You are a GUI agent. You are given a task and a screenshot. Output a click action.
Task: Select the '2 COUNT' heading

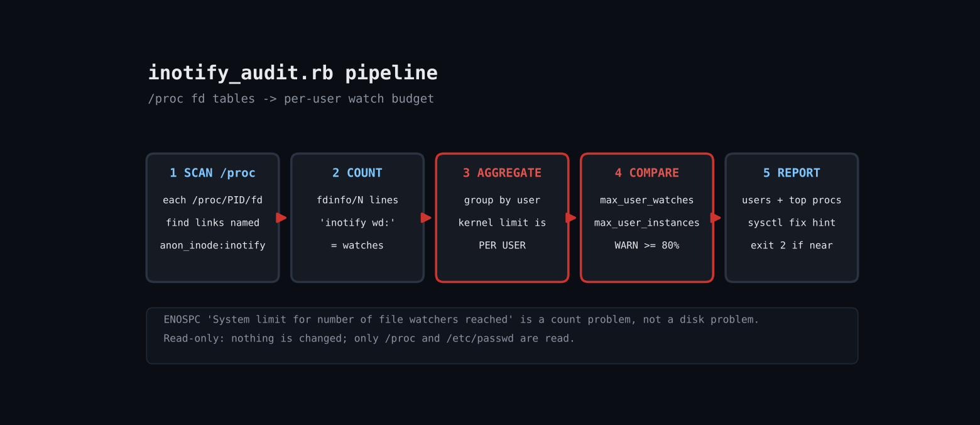(x=357, y=173)
